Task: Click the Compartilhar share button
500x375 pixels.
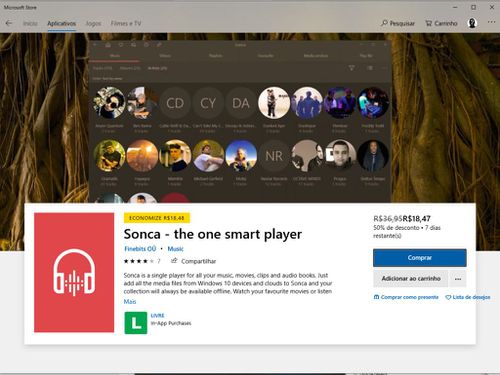Action: (193, 261)
